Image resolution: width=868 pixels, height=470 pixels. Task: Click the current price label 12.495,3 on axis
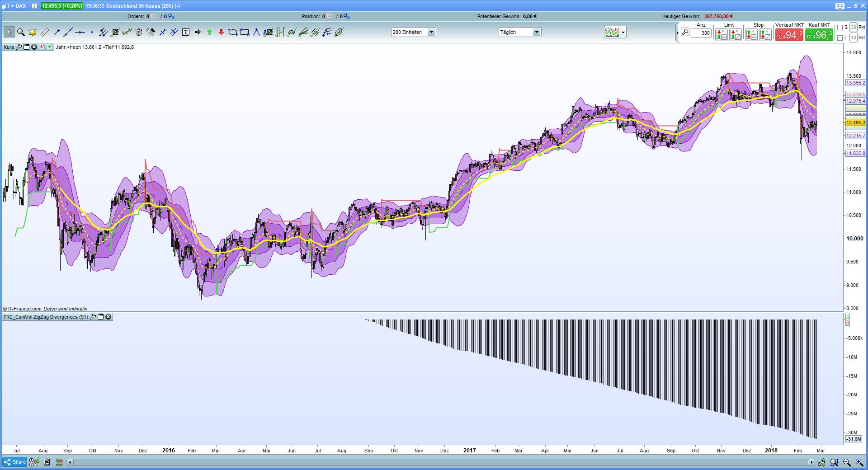(855, 122)
